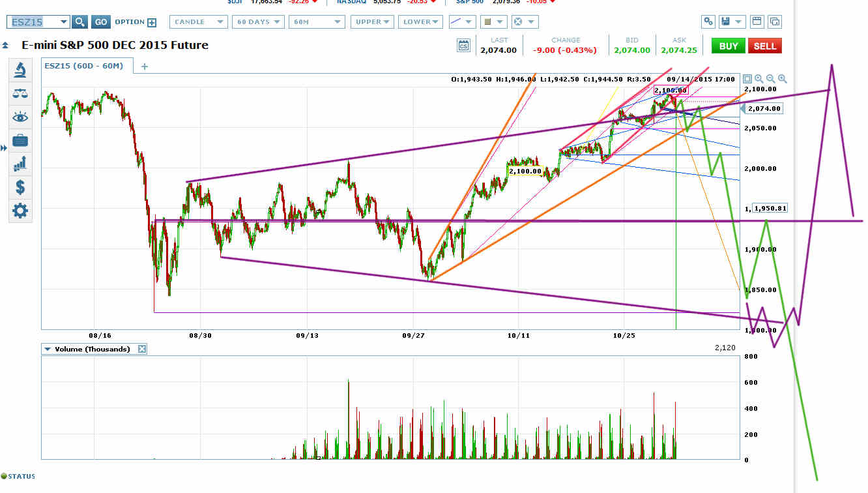
Task: Click the save chart disk icon
Action: (x=731, y=22)
